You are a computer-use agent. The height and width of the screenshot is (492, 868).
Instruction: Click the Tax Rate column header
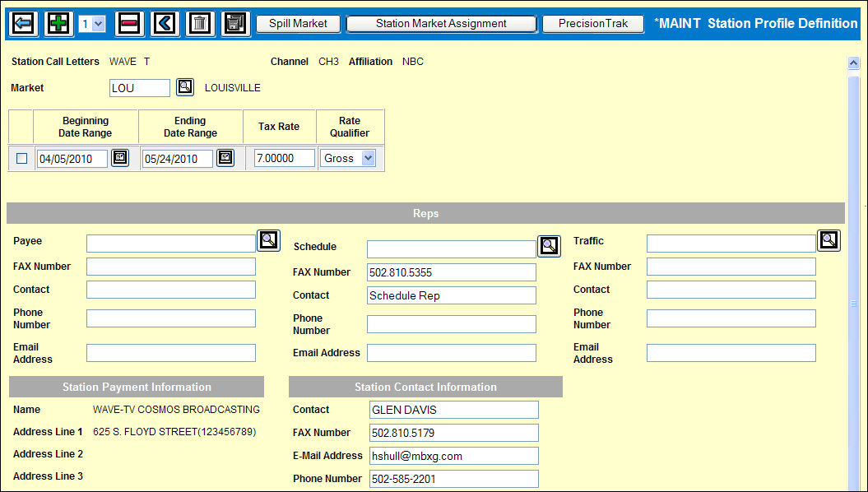coord(279,127)
